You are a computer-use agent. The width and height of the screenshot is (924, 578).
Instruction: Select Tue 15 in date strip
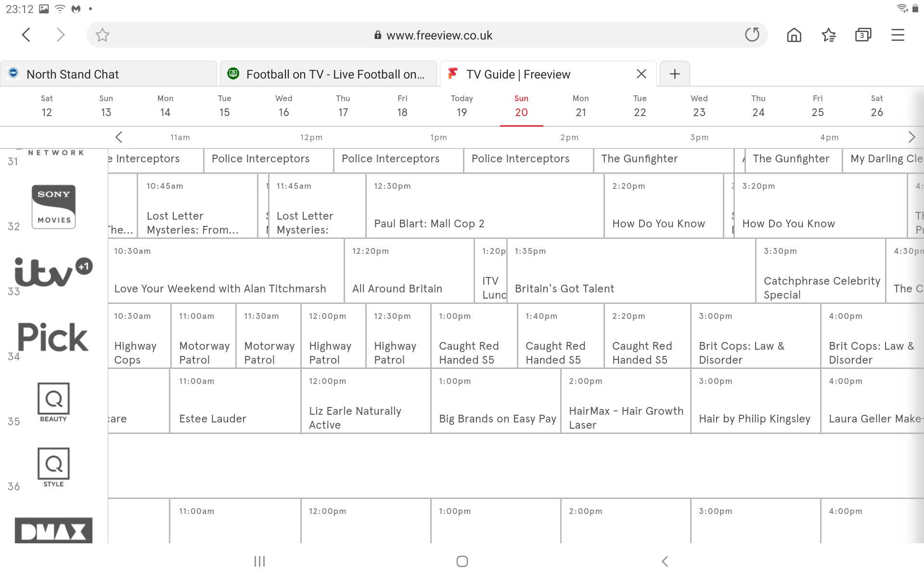(224, 106)
